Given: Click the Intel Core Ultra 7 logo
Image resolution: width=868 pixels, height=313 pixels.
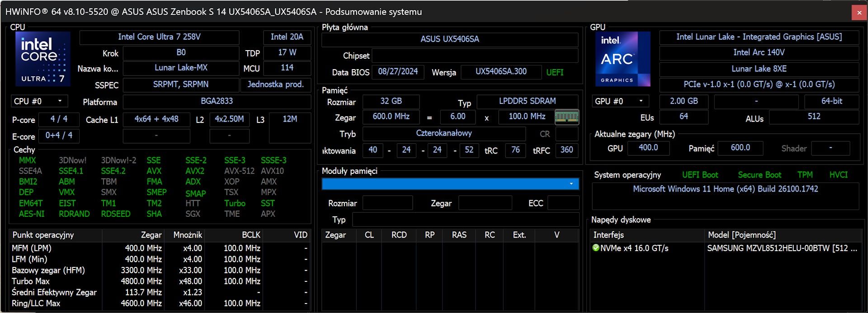Looking at the screenshot, I should tap(43, 59).
